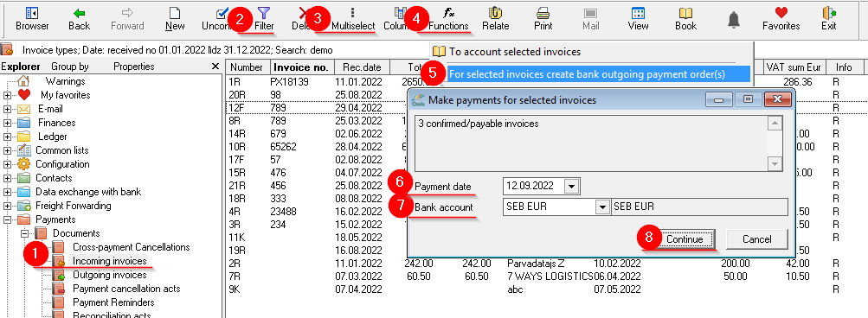868x318 pixels.
Task: Print using the printer icon
Action: pyautogui.click(x=543, y=18)
